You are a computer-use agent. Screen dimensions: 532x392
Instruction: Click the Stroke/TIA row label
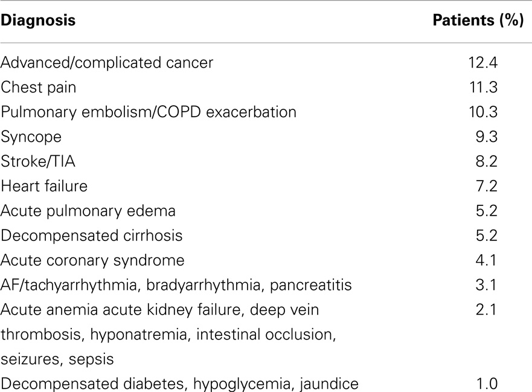point(37,161)
